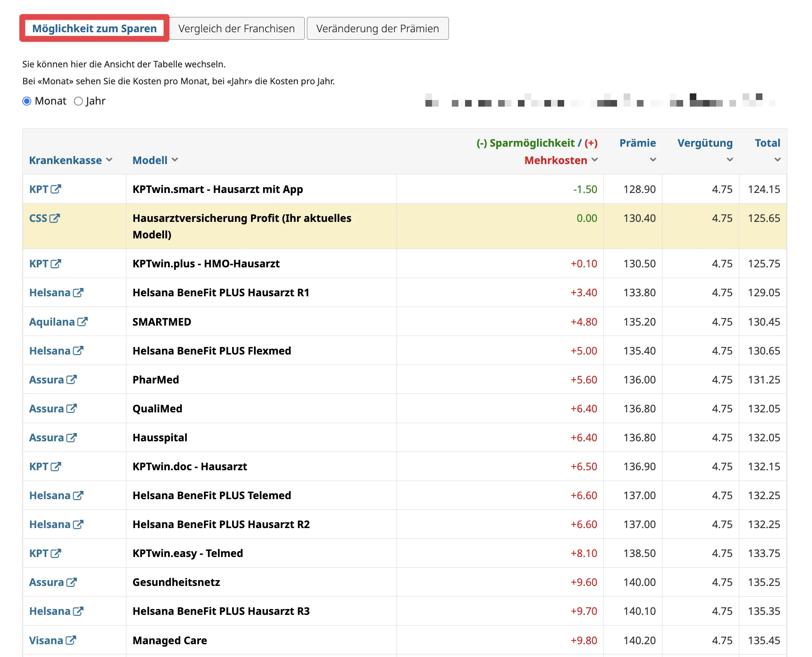The image size is (812, 657).
Task: Click Hausarztversicherung Profit current model text
Action: click(242, 226)
